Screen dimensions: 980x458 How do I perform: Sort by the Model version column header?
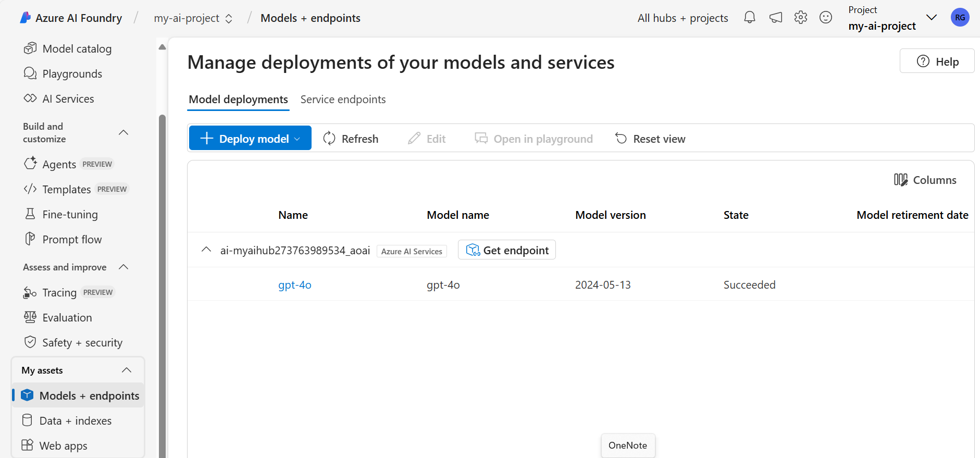tap(610, 215)
